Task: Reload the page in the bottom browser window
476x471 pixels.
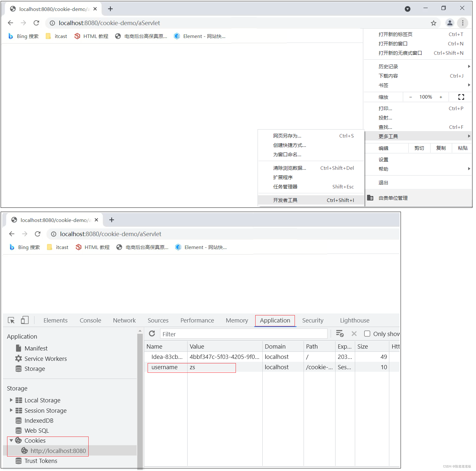Action: point(38,234)
